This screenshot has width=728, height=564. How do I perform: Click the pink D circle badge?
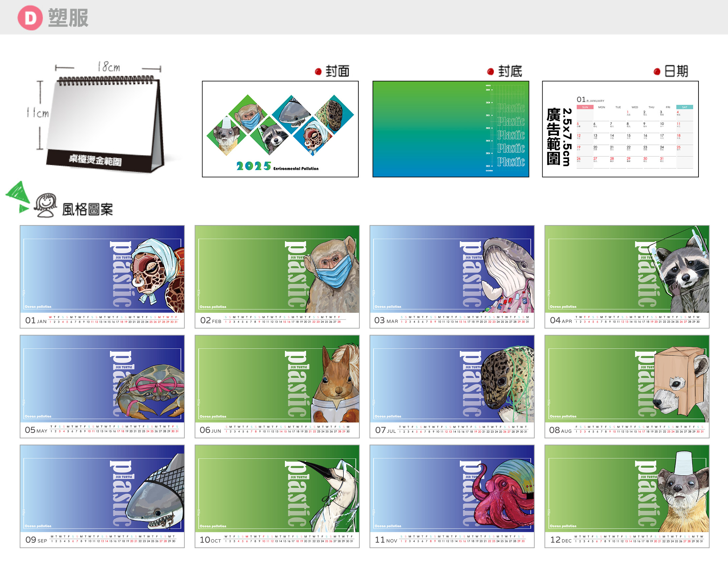(x=30, y=18)
